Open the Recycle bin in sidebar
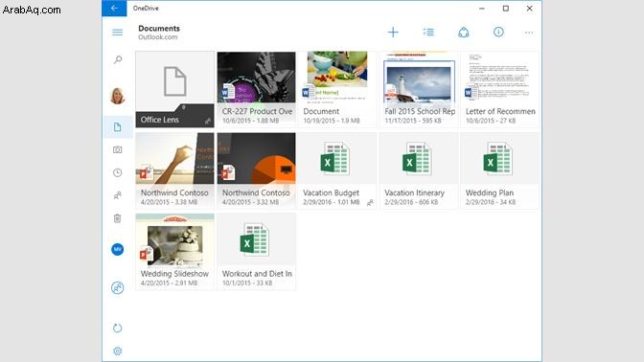Screen dimensions: 644x362 [x=118, y=218]
